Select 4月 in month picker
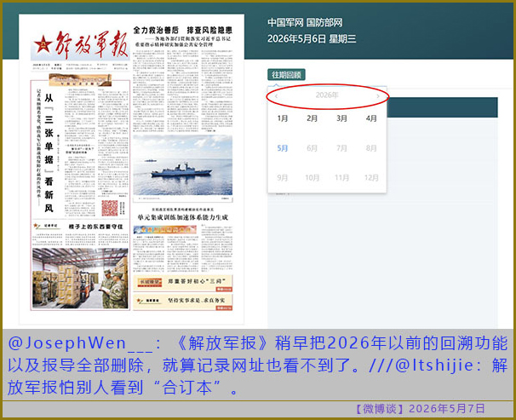Screen dimensions: 516x420 [371, 118]
